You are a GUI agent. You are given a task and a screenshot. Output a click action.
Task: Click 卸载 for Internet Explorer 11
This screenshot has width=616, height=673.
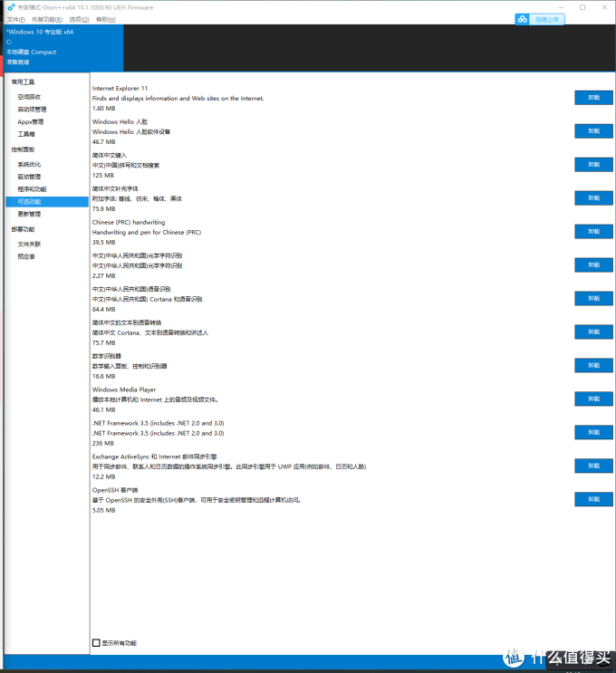point(593,98)
